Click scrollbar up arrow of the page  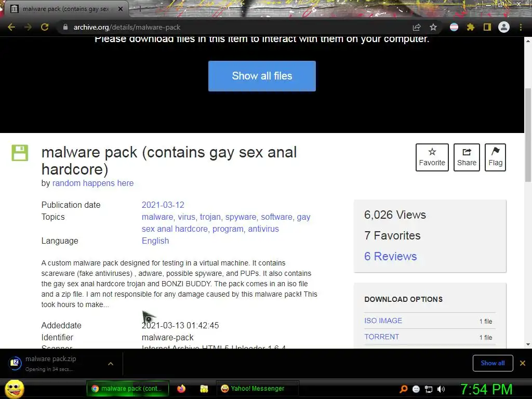[528, 41]
